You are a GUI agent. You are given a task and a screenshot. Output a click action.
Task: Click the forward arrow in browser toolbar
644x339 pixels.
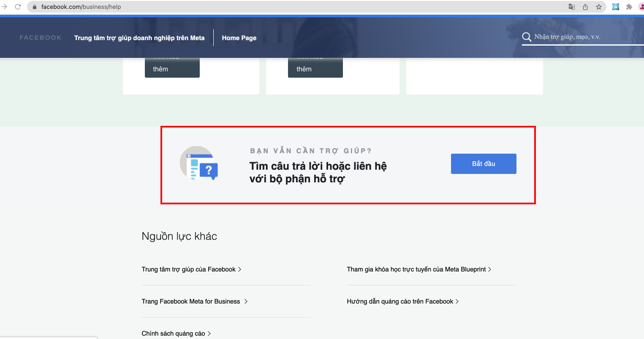[4, 7]
